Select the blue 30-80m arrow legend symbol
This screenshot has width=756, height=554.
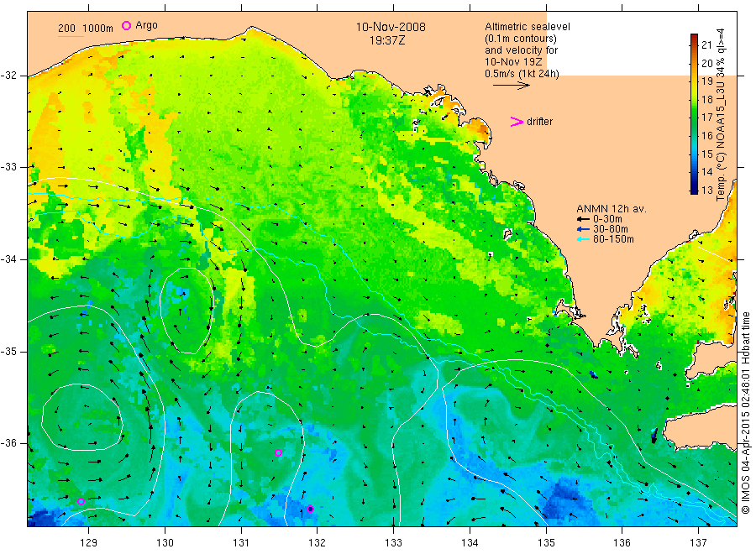(584, 229)
